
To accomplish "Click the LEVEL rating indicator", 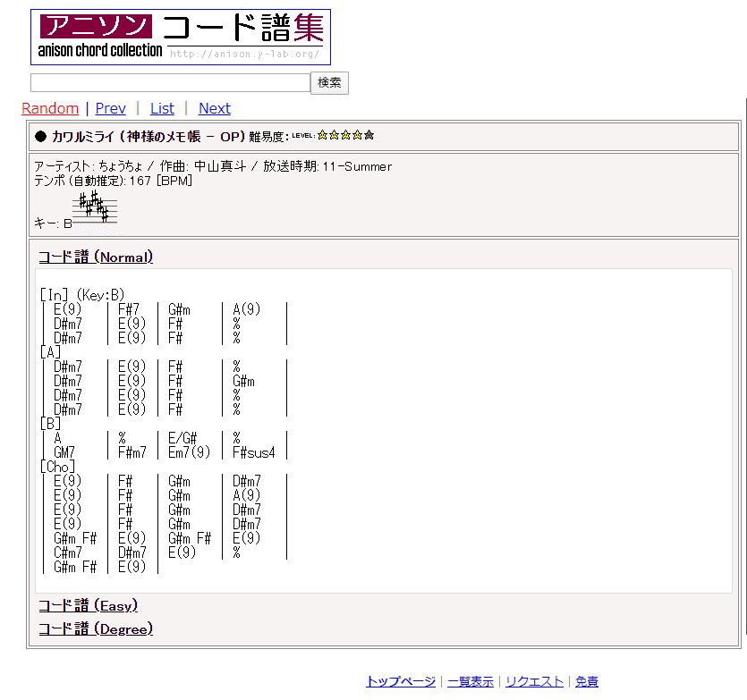I will coord(304,135).
